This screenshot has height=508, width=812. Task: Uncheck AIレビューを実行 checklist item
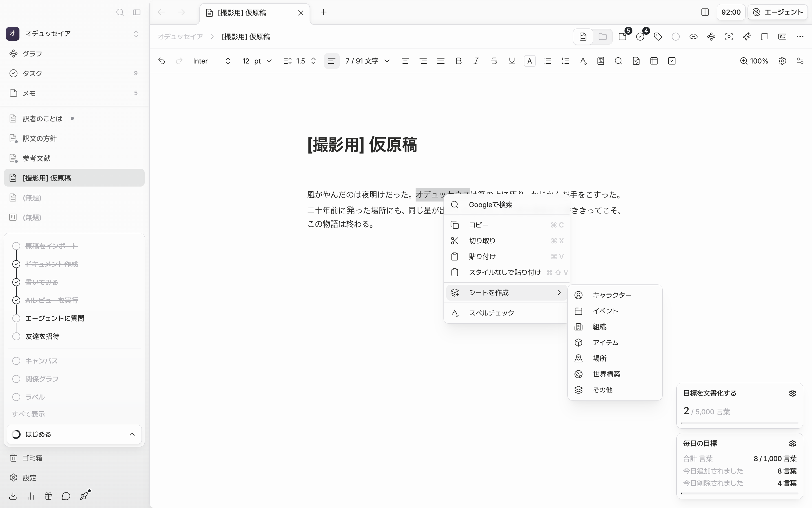click(16, 300)
